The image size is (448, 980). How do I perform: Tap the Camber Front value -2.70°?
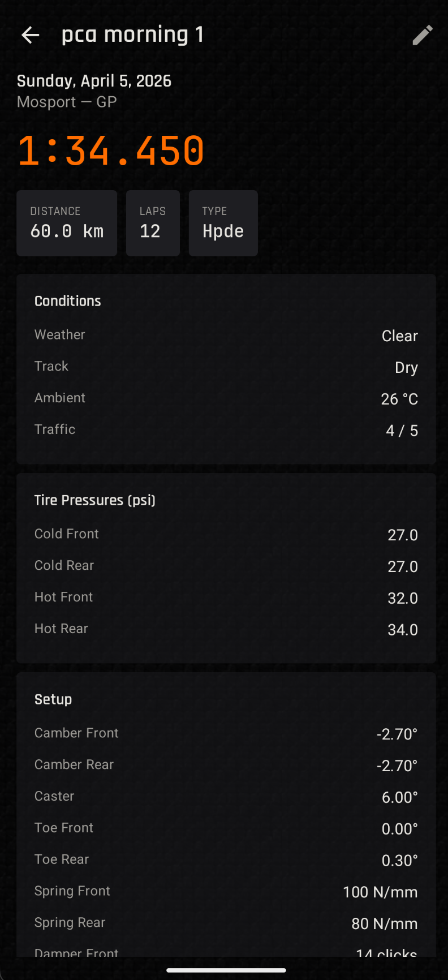[397, 734]
